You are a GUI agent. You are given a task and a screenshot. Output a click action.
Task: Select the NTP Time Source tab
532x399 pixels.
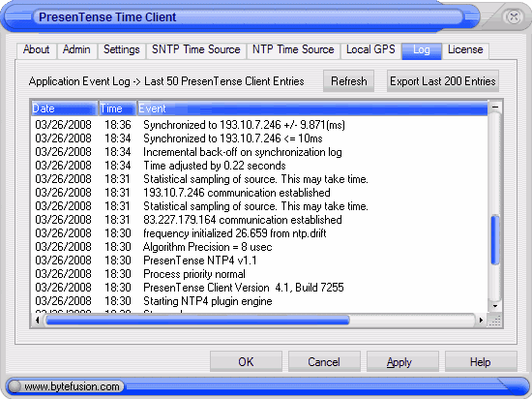click(x=293, y=50)
